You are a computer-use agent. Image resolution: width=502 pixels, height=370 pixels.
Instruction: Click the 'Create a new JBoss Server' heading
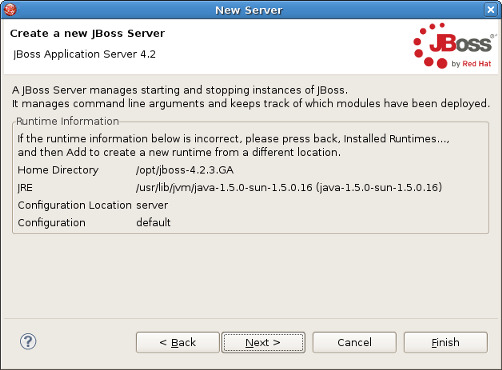tap(87, 33)
